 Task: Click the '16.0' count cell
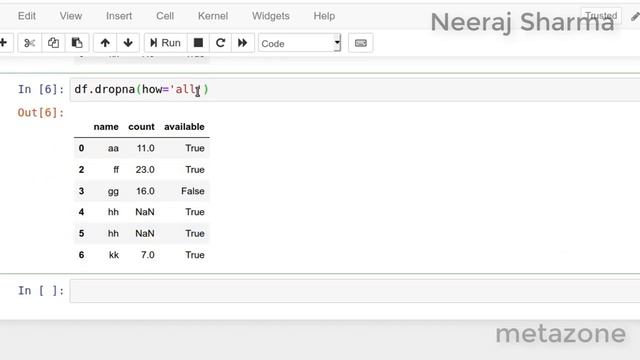coord(145,191)
